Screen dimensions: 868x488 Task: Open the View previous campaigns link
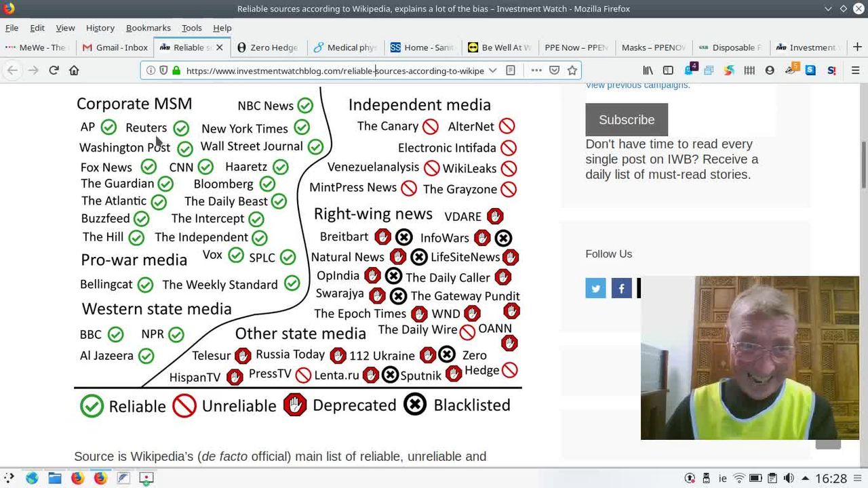(637, 85)
